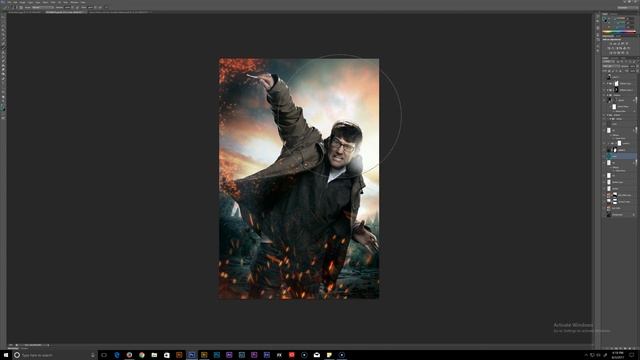Open the layer filter kind dropdown
The width and height of the screenshot is (640, 360).
tap(609, 62)
